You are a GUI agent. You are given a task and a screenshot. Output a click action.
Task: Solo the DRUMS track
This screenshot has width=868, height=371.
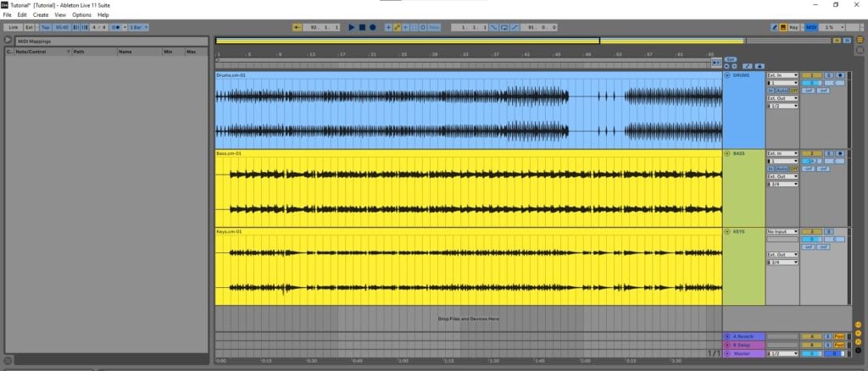pyautogui.click(x=829, y=75)
